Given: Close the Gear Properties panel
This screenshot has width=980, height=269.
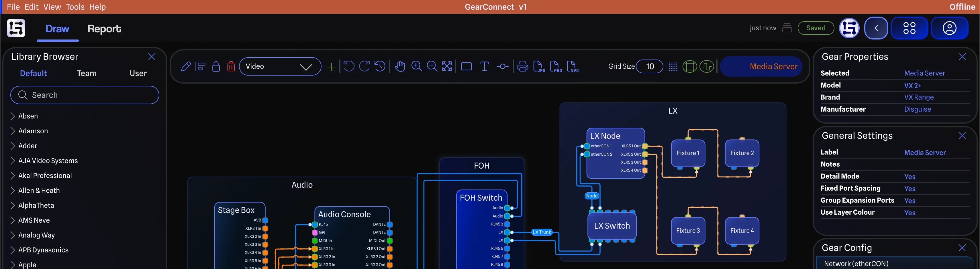Looking at the screenshot, I should point(962,57).
